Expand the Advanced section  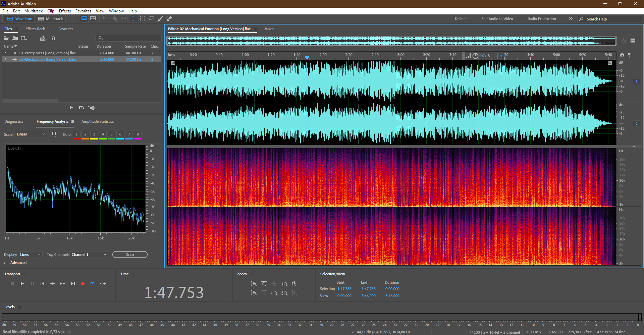pos(5,263)
